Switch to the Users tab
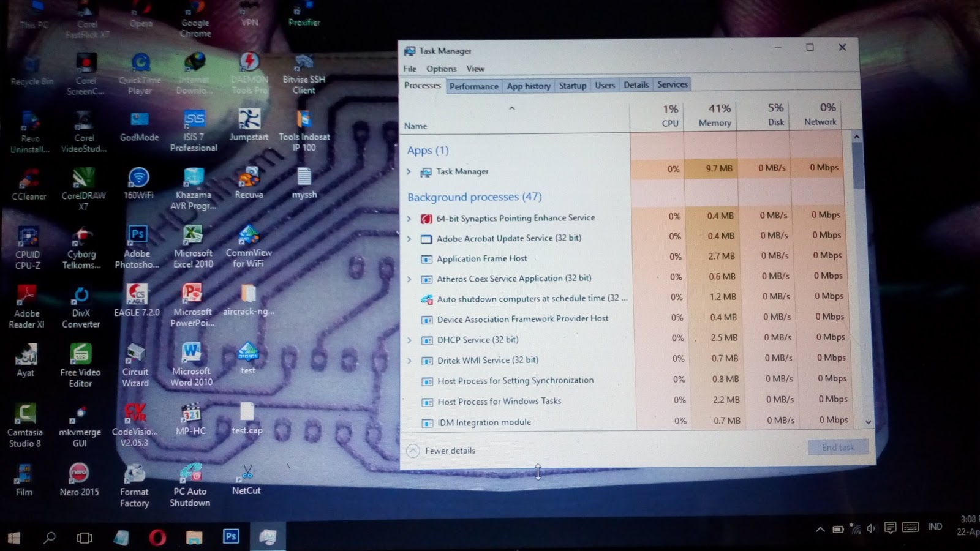The height and width of the screenshot is (551, 980). [x=605, y=85]
